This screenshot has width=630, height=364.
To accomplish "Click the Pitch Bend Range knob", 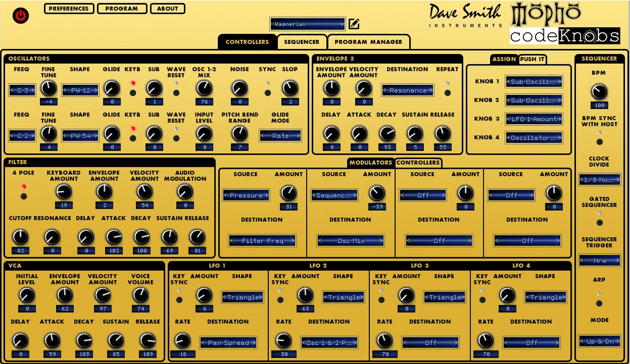I will click(x=240, y=133).
